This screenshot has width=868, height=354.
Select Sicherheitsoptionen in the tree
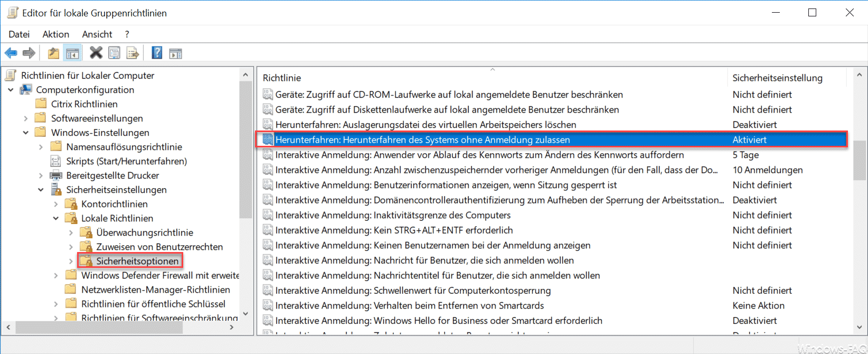point(137,261)
